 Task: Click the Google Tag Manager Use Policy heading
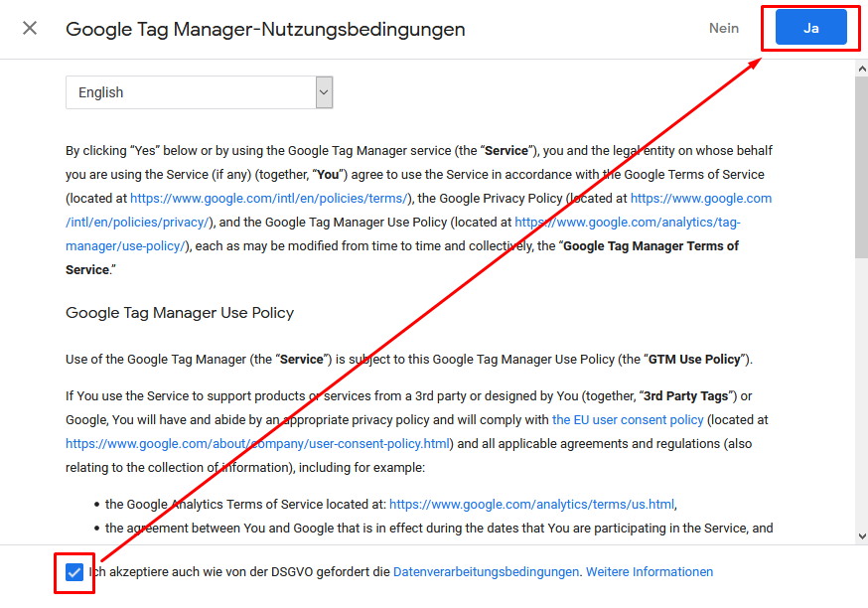(180, 313)
